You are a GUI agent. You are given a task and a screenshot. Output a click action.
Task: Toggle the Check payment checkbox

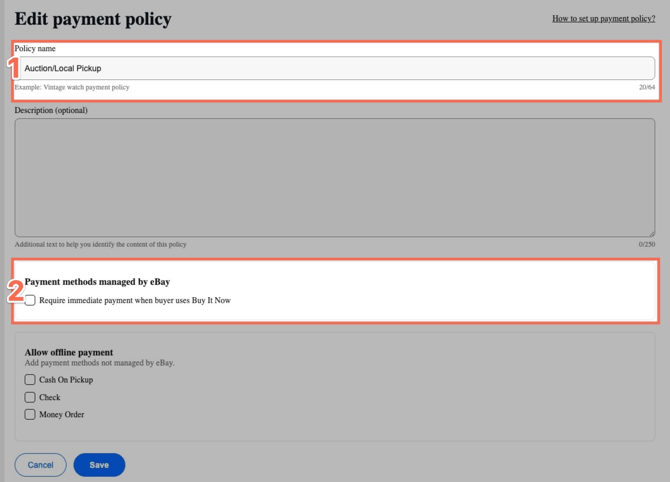(30, 397)
